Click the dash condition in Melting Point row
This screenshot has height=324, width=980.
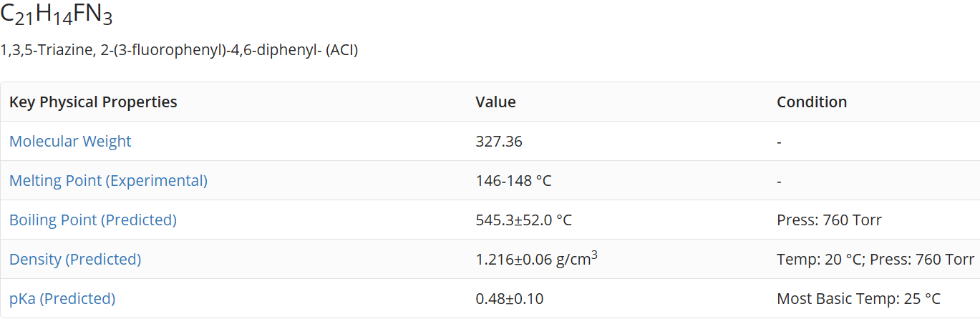[x=779, y=181]
